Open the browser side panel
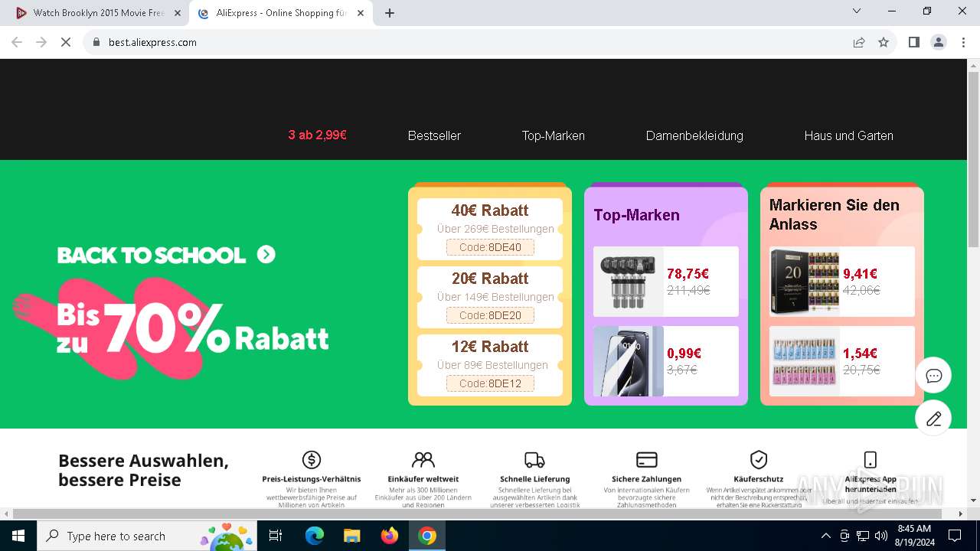 tap(913, 42)
